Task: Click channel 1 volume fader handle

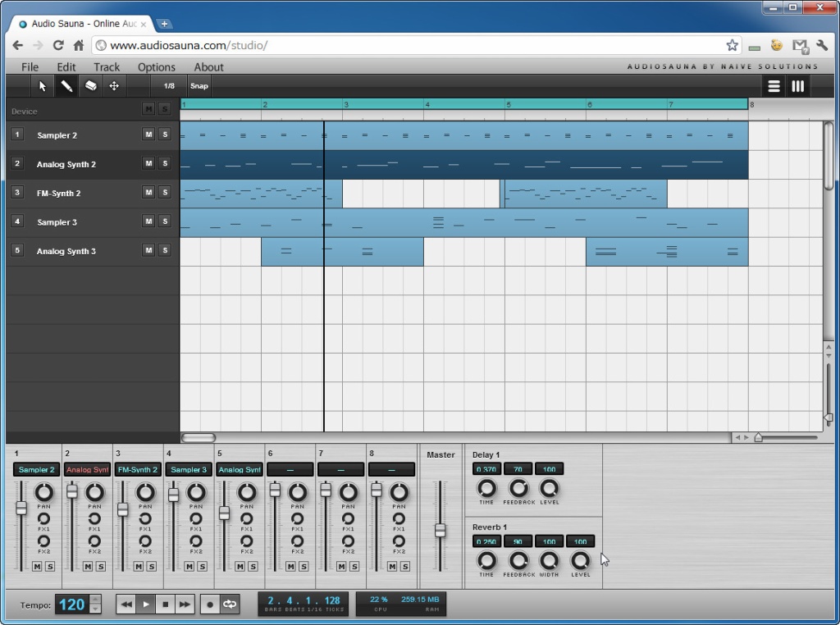Action: coord(21,507)
